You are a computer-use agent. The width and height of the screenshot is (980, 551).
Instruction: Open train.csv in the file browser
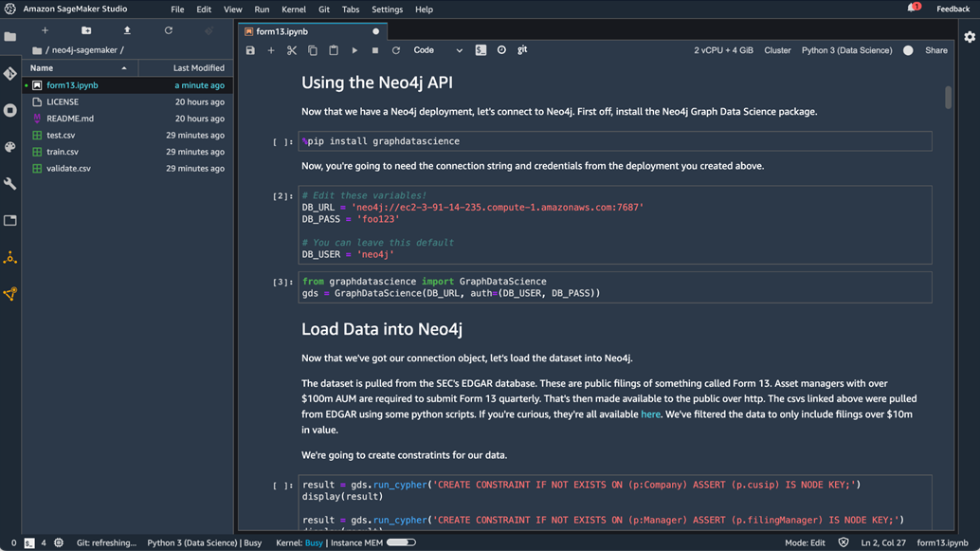(63, 152)
